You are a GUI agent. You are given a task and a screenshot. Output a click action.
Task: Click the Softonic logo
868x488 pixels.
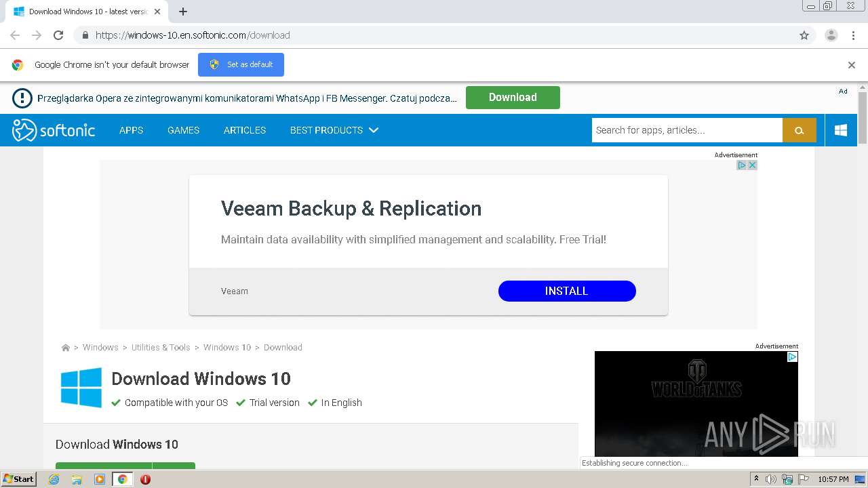coord(54,130)
